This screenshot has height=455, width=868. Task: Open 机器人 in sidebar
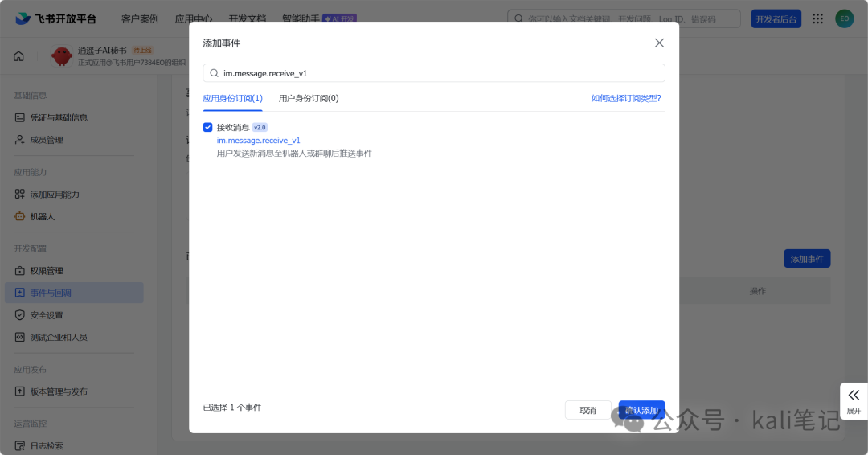tap(43, 216)
